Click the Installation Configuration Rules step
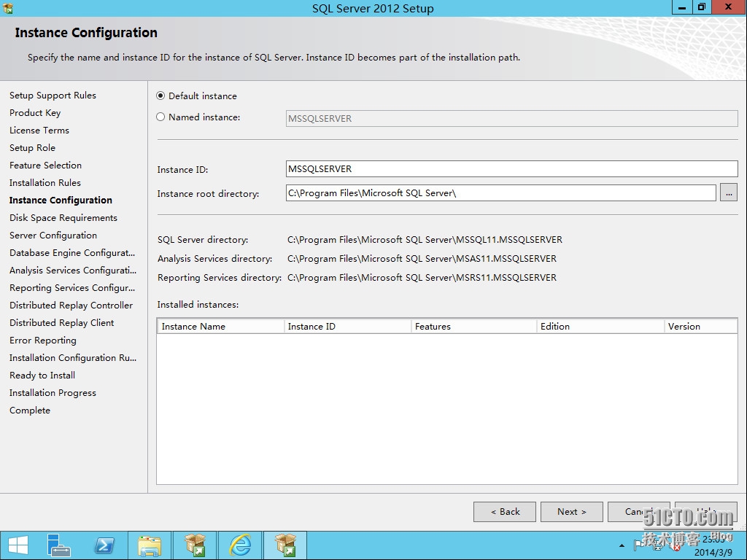Viewport: 747px width, 560px height. pos(73,357)
